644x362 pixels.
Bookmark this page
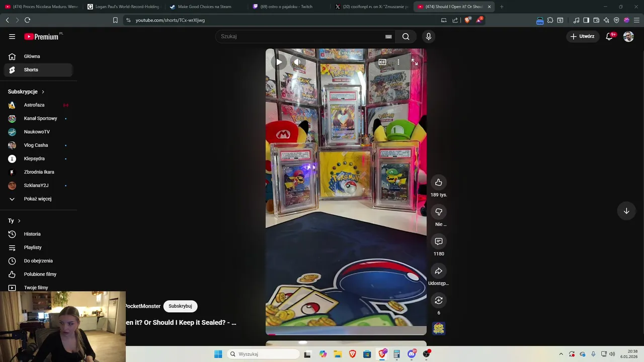(115, 20)
